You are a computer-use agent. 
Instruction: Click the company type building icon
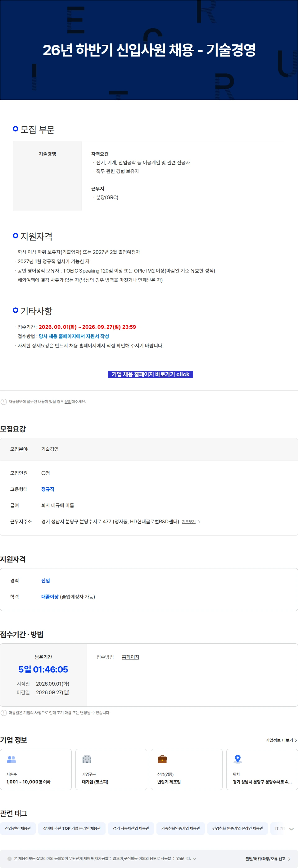(87, 760)
